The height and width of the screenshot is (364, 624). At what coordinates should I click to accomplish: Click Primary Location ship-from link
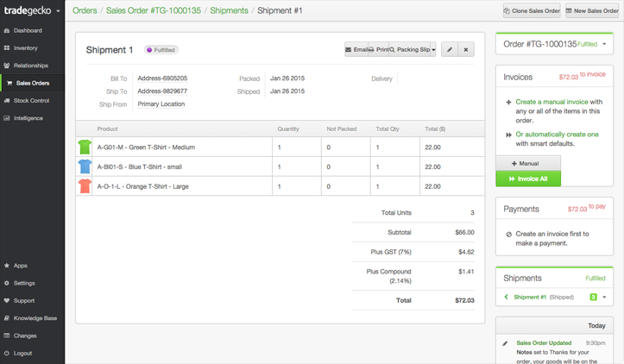[161, 104]
